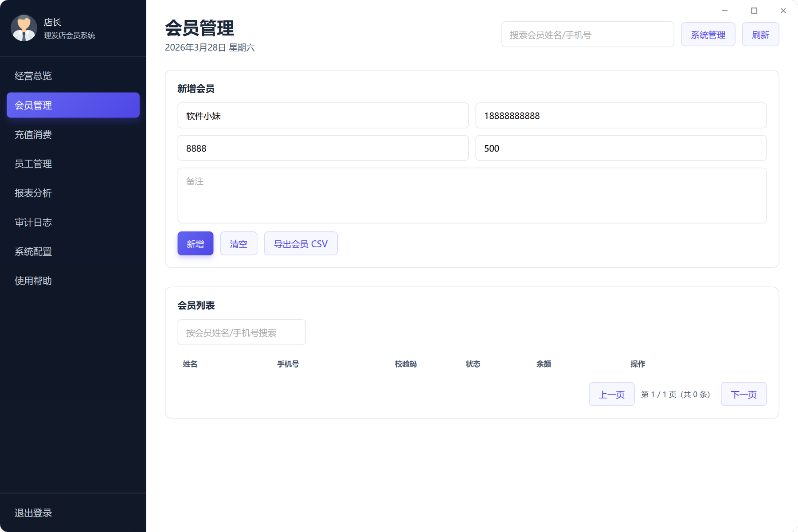Click the name field containing 软件小妹
Screen dimensions: 798x532
(x=323, y=116)
